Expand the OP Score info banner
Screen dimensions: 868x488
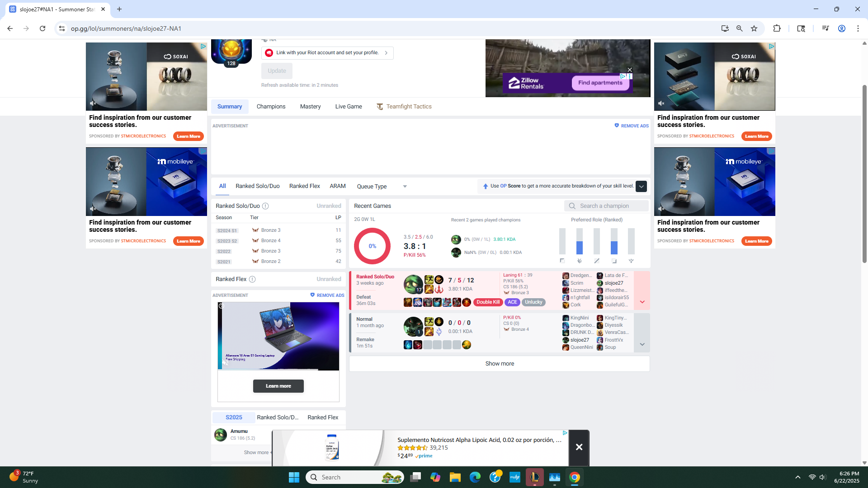click(641, 187)
